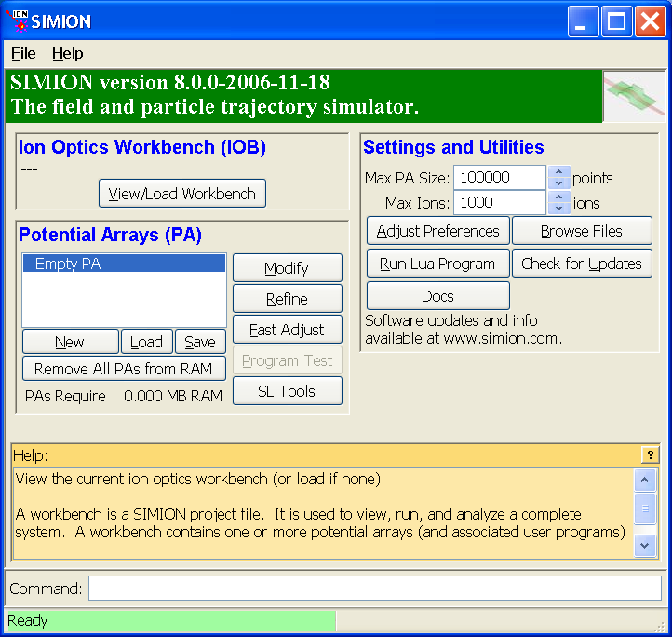The height and width of the screenshot is (637, 672).
Task: Open the Docs button
Action: point(438,296)
